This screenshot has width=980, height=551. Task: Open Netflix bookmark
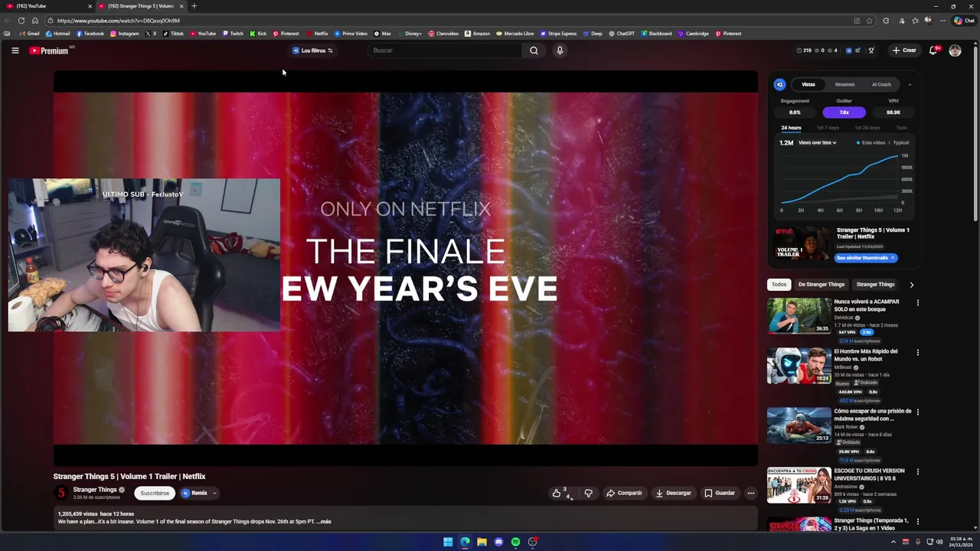317,34
